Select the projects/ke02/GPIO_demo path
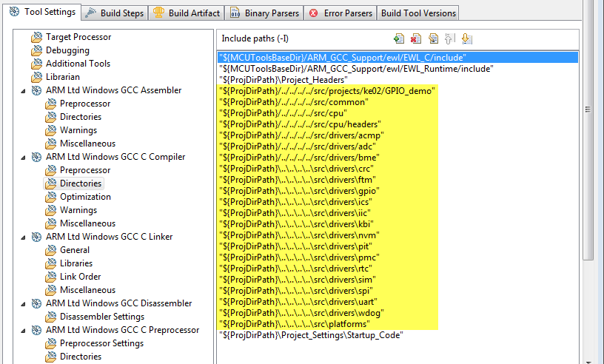This screenshot has height=364, width=604. [327, 91]
